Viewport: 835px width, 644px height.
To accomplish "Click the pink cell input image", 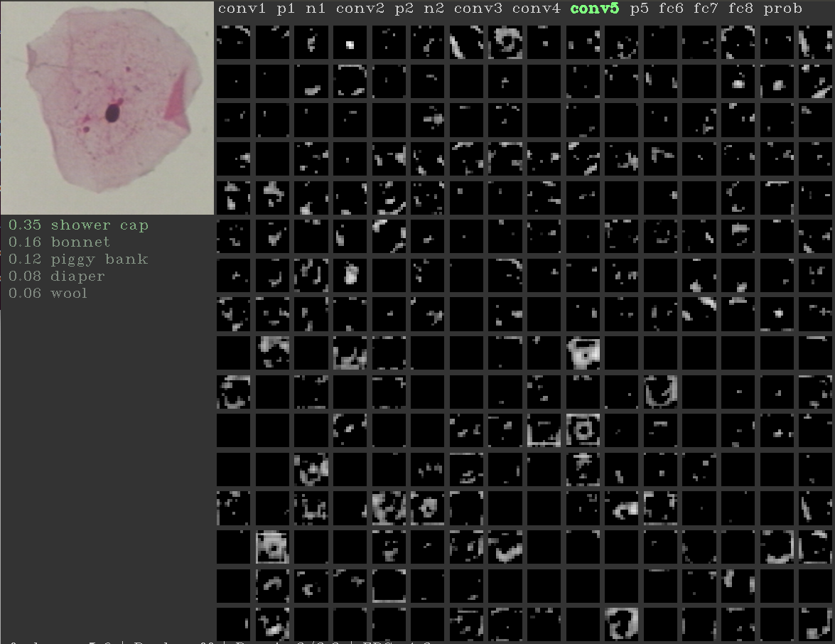I will point(107,107).
